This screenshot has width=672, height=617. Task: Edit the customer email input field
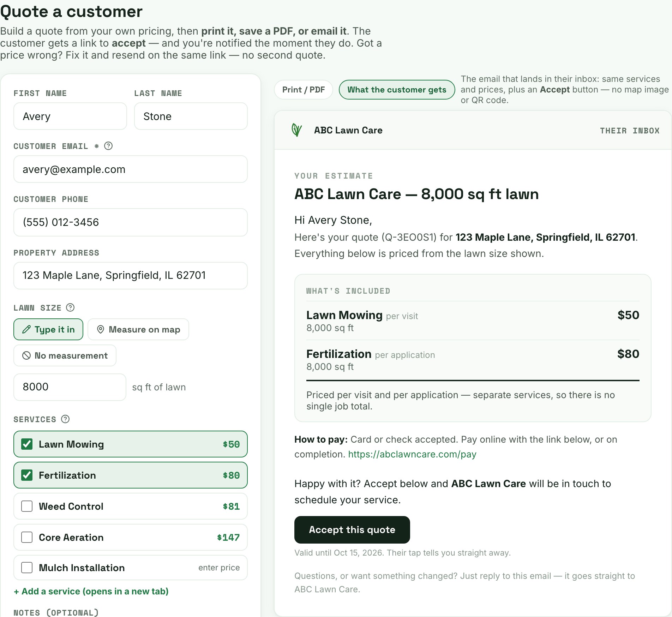131,169
